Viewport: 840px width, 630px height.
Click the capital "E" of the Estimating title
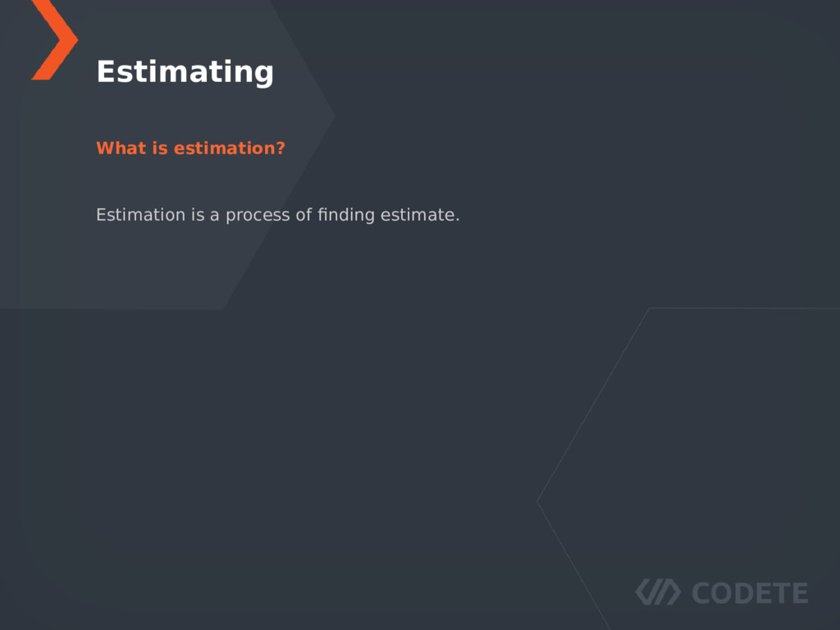tap(106, 72)
